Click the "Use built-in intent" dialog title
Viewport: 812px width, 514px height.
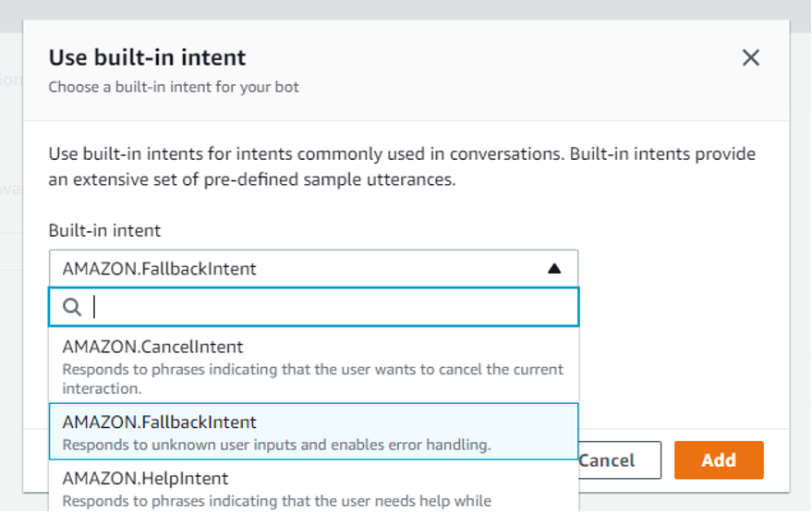147,57
